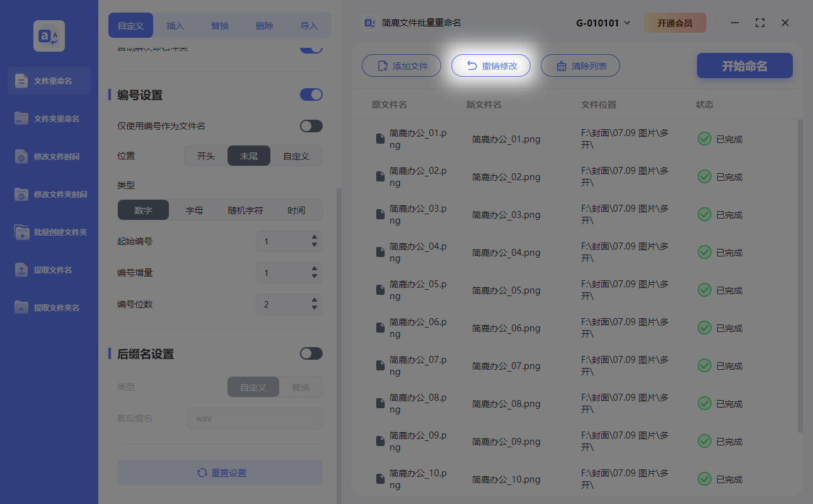This screenshot has width=813, height=504.
Task: Open the 插入 tab
Action: 175,25
